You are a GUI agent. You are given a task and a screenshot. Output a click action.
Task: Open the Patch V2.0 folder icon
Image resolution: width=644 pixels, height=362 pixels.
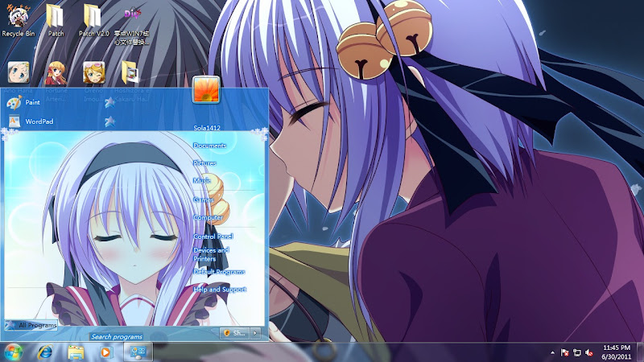93,16
